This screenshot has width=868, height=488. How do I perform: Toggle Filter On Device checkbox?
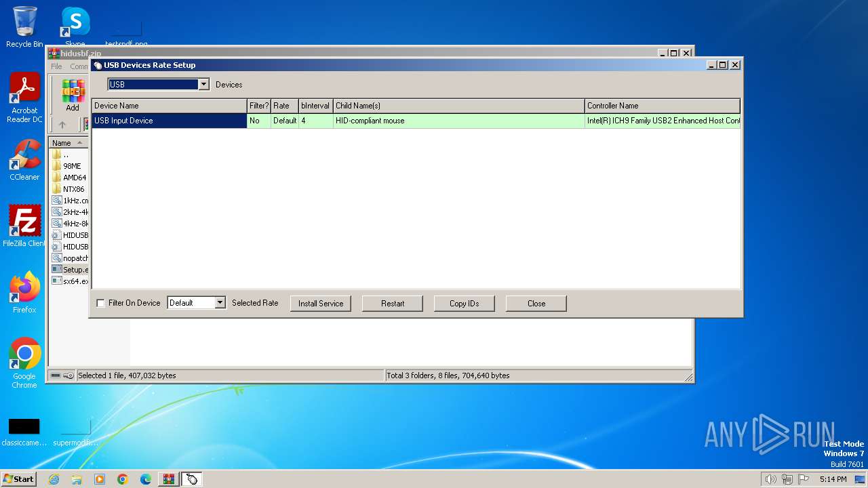coord(101,303)
